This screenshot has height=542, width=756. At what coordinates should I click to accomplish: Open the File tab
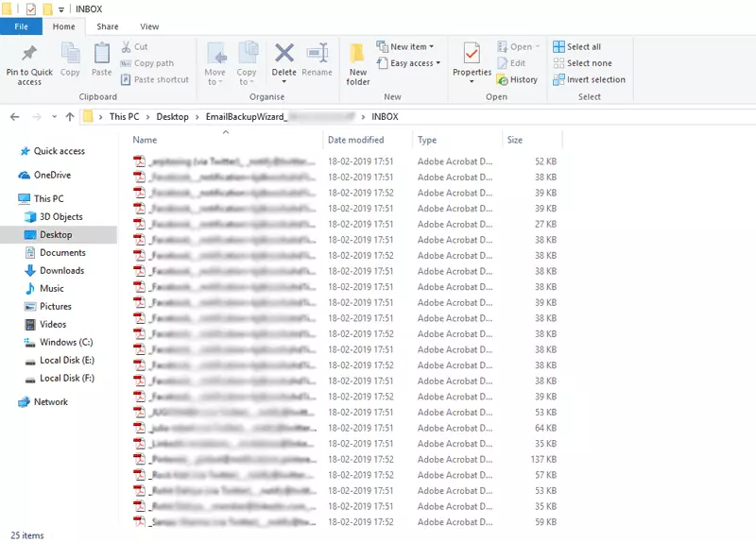[x=21, y=26]
